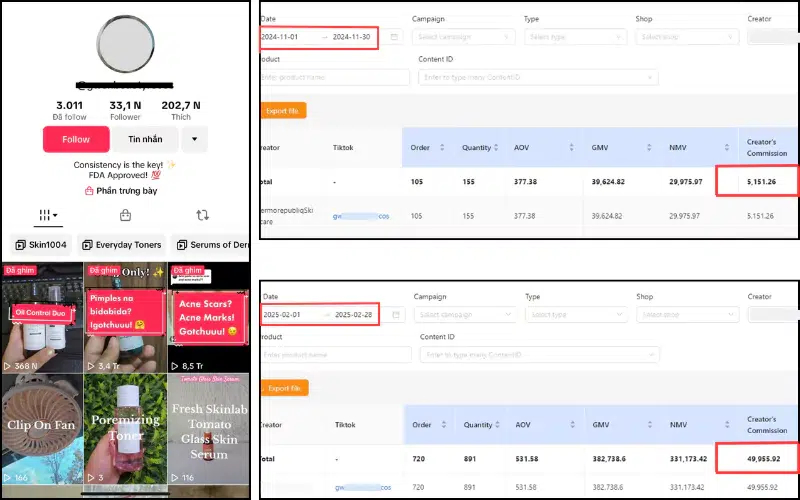This screenshot has width=800, height=500.
Task: Open the Content ID selector in top report
Action: [x=538, y=77]
